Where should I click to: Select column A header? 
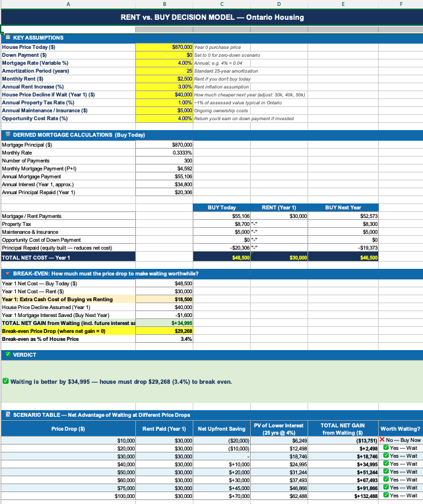[x=68, y=4]
